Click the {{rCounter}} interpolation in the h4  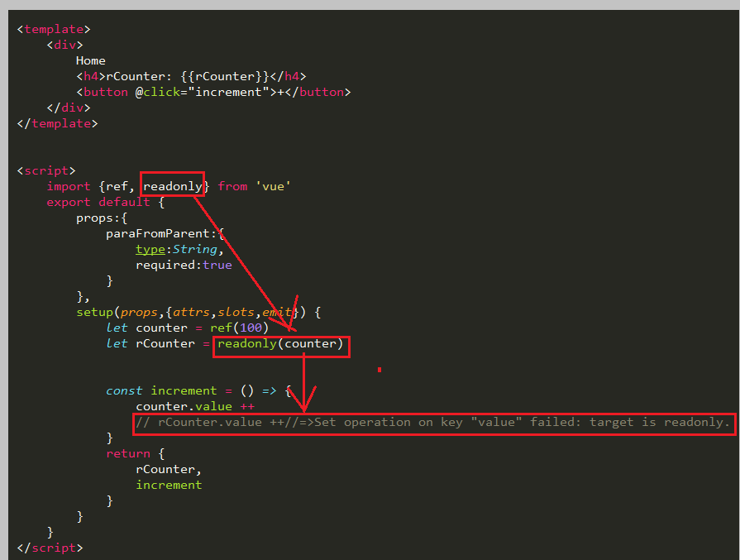(225, 76)
